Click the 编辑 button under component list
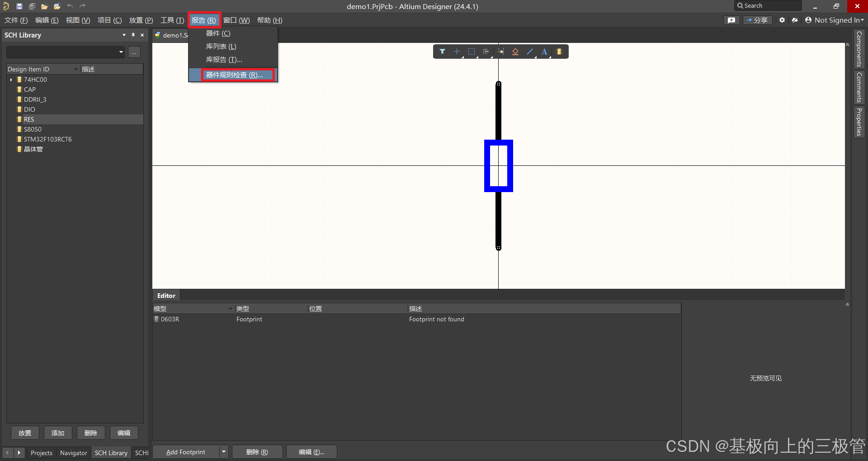 click(124, 433)
